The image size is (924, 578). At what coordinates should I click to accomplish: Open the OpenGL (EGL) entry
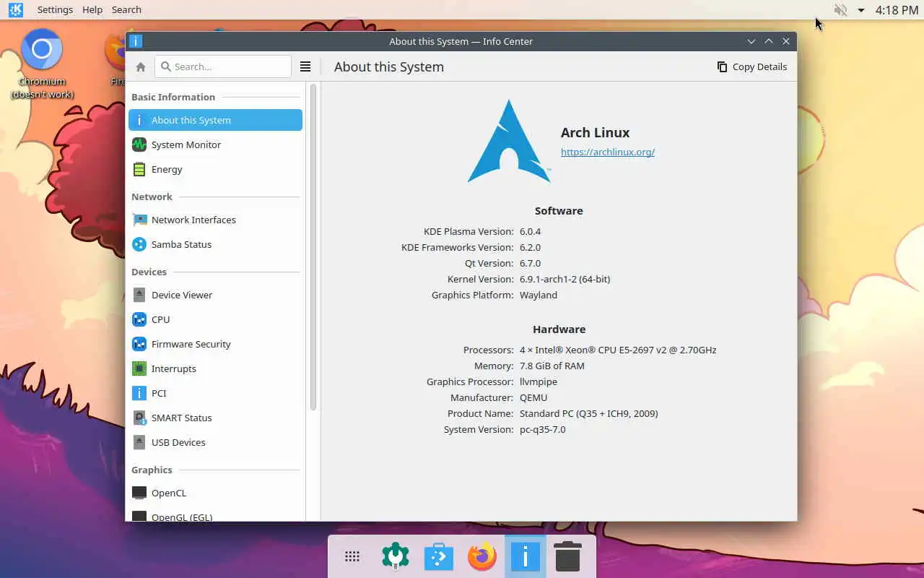215,514
